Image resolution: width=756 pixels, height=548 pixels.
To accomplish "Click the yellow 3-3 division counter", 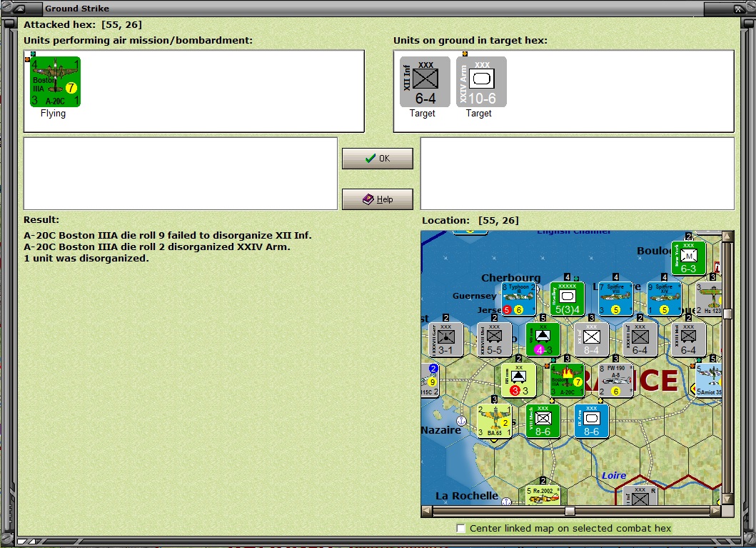I will (x=519, y=381).
